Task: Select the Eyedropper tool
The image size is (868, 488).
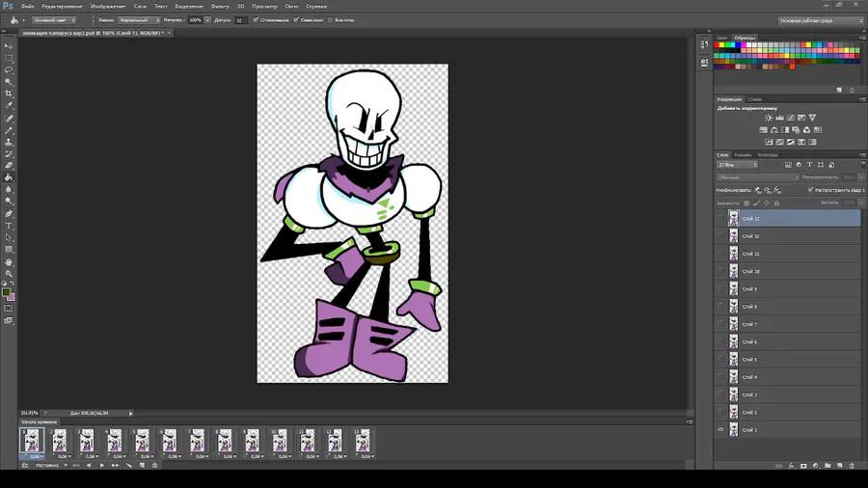Action: coord(9,105)
